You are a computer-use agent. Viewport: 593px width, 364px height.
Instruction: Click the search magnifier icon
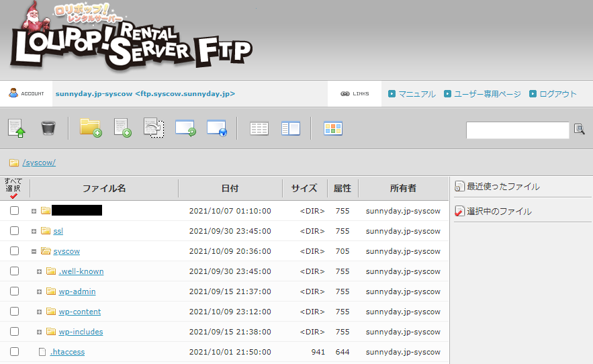coord(579,130)
